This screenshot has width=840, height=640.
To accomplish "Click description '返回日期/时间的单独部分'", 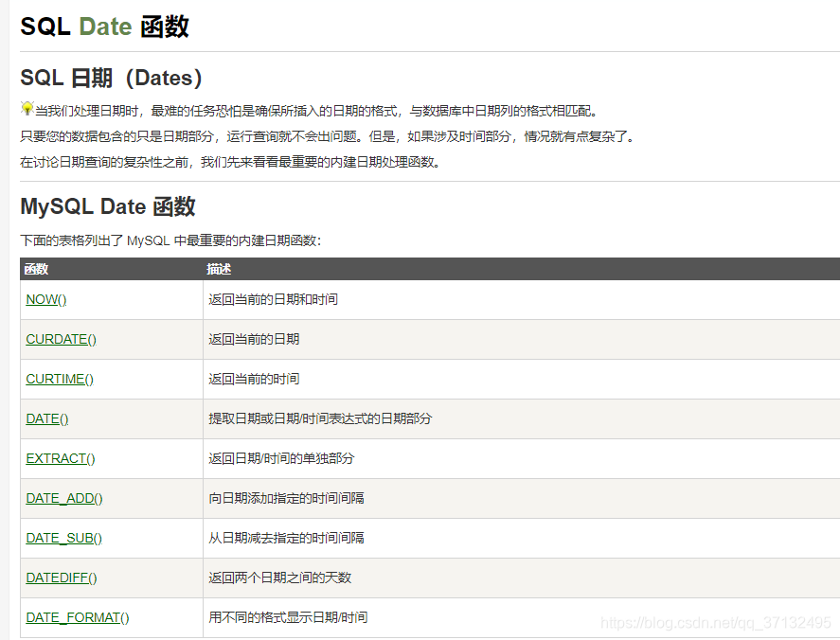I will [281, 458].
